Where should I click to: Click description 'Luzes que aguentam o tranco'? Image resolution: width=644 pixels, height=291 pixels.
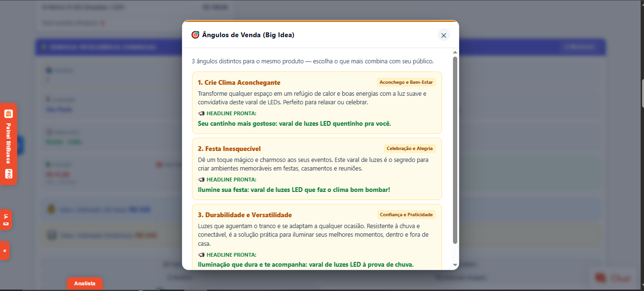coord(313,235)
